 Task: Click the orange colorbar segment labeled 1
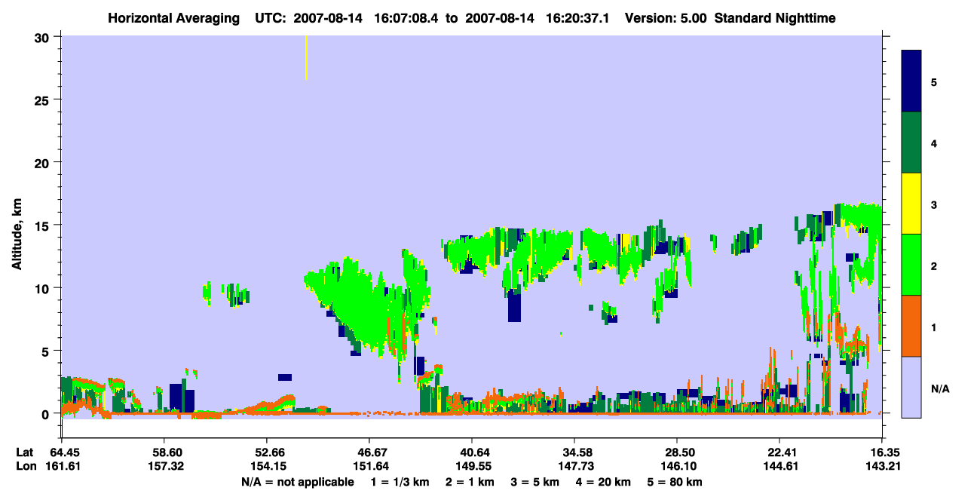pyautogui.click(x=911, y=326)
